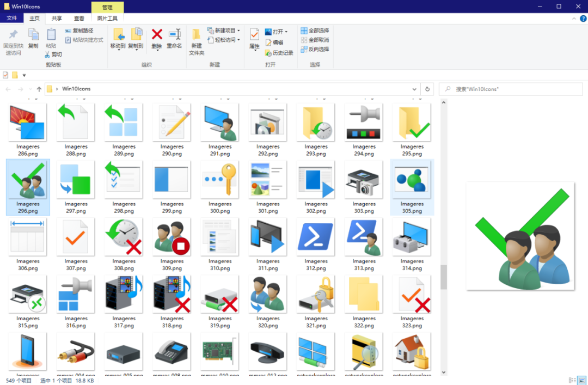The width and height of the screenshot is (588, 385).
Task: Switch to the View (查看) tab
Action: (x=79, y=18)
